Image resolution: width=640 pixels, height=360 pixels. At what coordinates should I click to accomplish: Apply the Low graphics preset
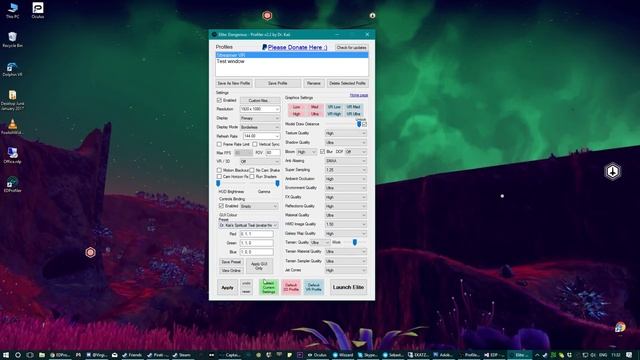[x=297, y=107]
